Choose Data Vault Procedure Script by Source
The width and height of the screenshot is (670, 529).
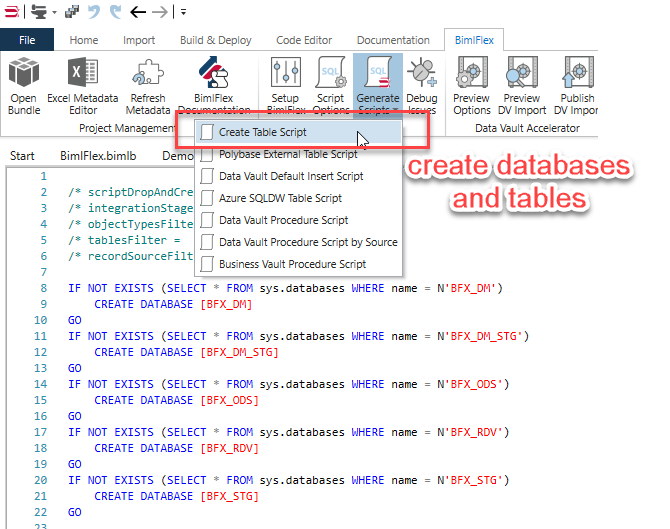(298, 242)
